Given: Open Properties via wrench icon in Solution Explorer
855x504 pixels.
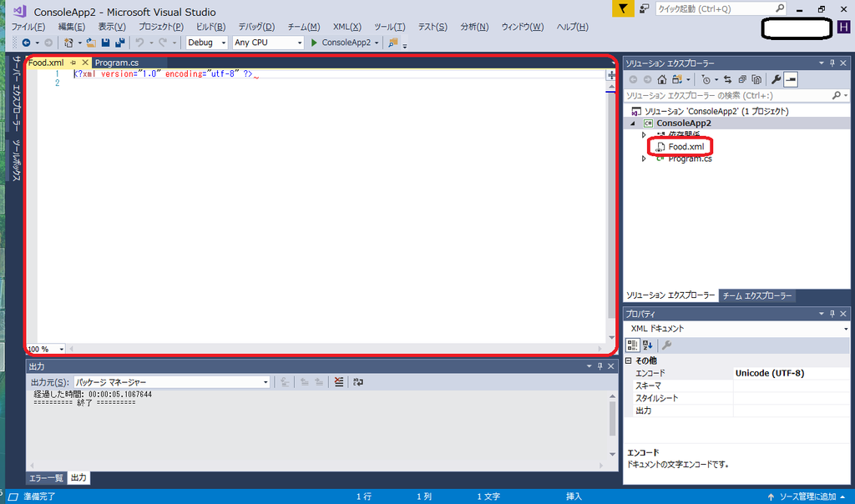Looking at the screenshot, I should (x=776, y=79).
